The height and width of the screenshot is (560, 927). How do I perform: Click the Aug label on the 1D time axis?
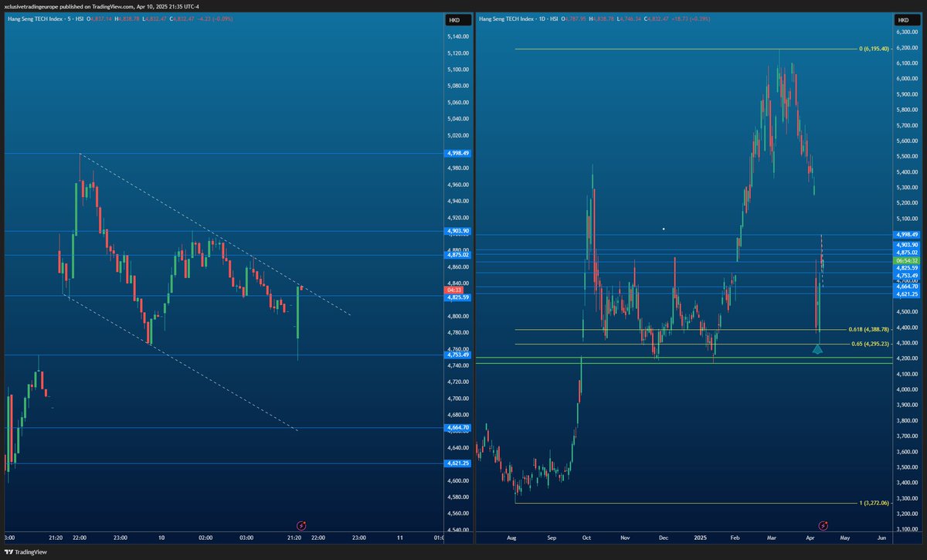pyautogui.click(x=511, y=538)
